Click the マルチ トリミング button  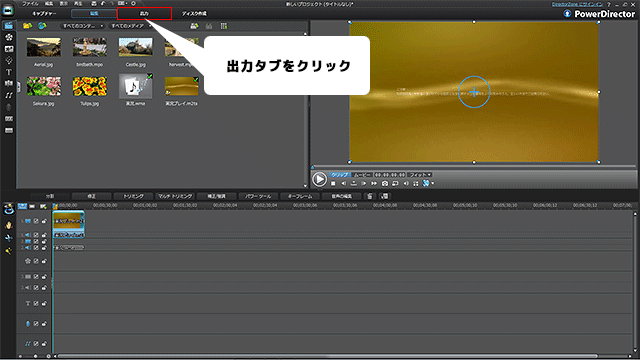pyautogui.click(x=175, y=196)
